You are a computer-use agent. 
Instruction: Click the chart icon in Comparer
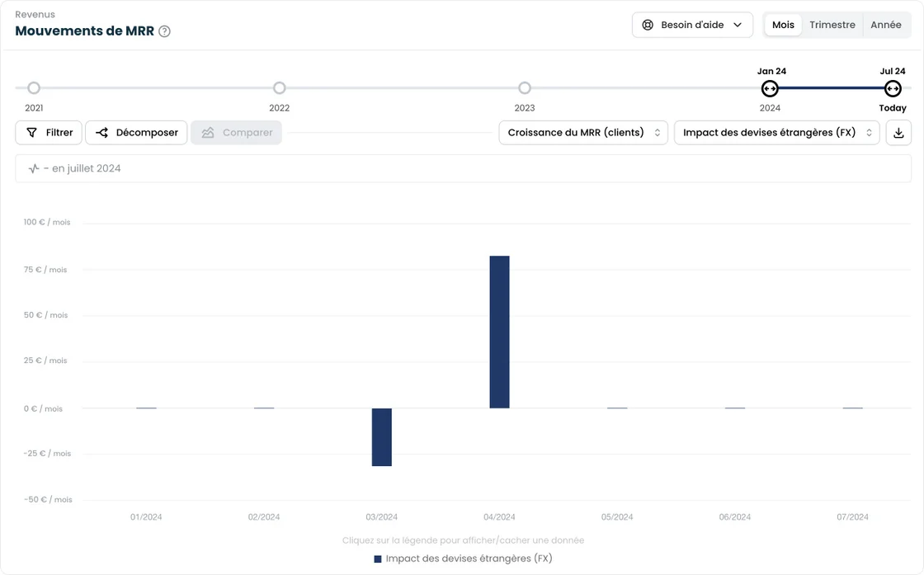point(208,133)
